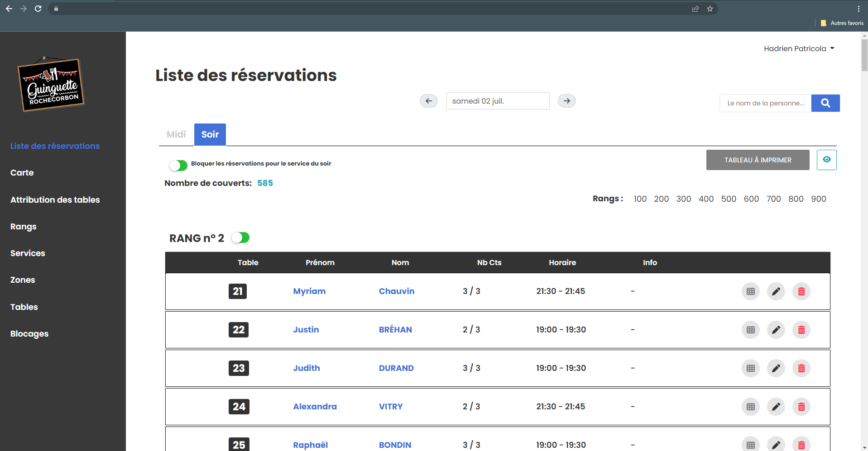Open table grid icon for Judith DURAND
The image size is (868, 451).
pos(750,368)
